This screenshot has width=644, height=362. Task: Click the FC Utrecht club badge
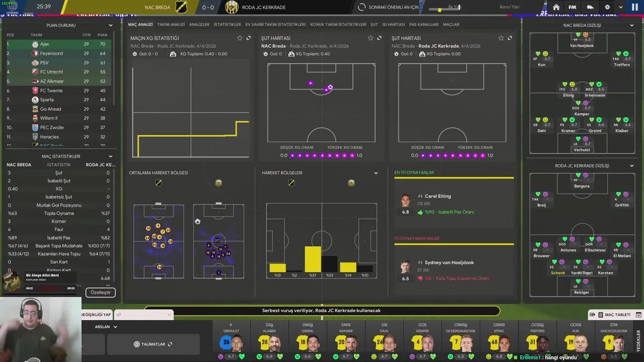(x=35, y=72)
